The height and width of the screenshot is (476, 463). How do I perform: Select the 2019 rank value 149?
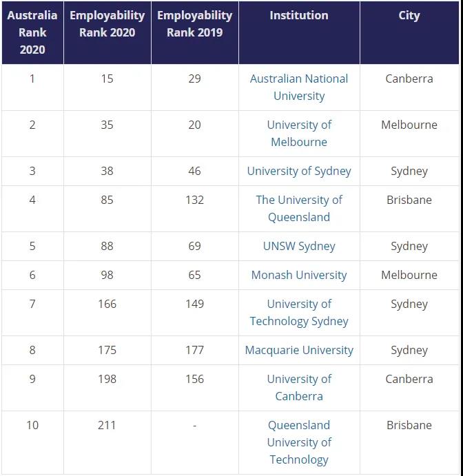(x=194, y=304)
